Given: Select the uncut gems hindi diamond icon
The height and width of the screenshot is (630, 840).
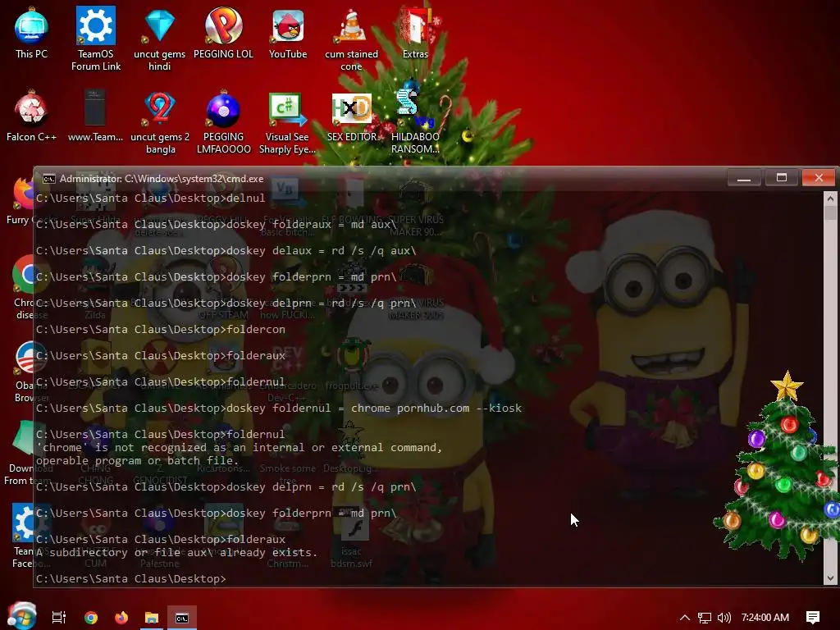Looking at the screenshot, I should (160, 39).
